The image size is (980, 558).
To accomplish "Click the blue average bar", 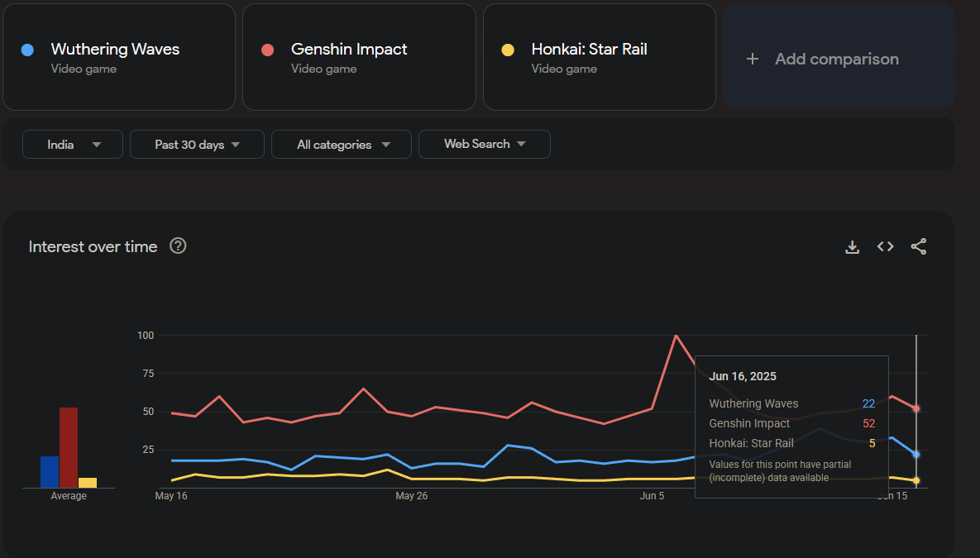I will tap(50, 472).
